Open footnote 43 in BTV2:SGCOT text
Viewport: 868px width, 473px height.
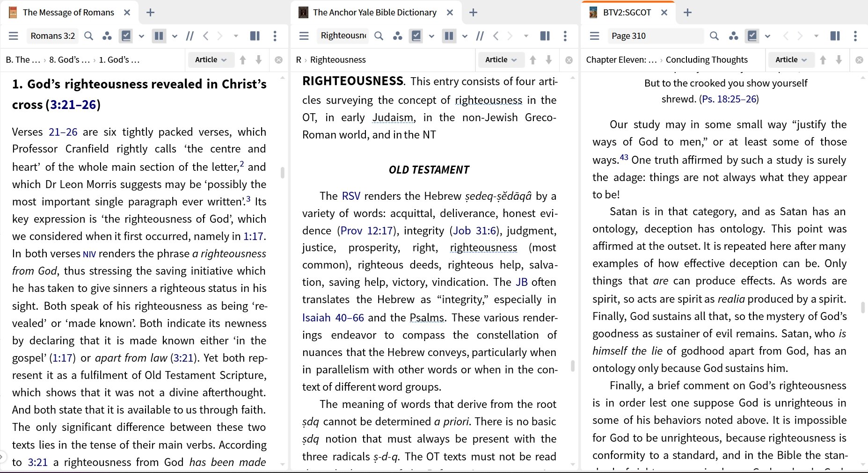click(x=624, y=157)
